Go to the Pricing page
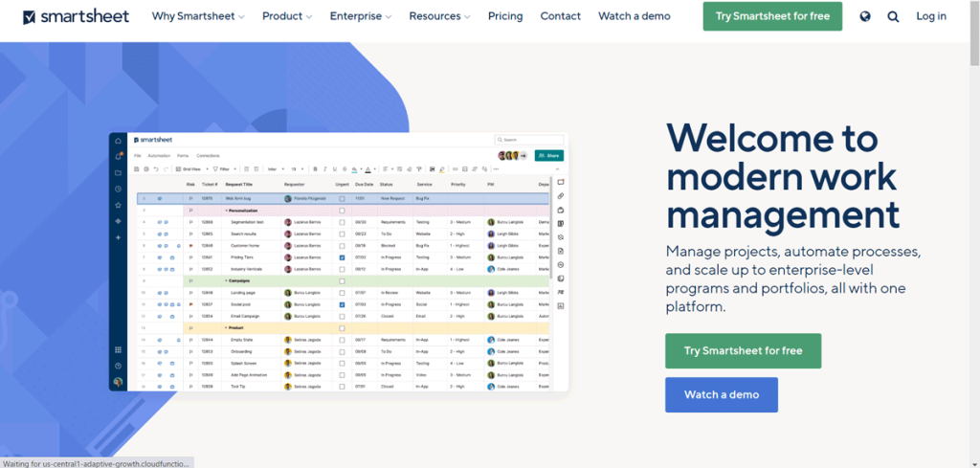The image size is (980, 468). 505,16
